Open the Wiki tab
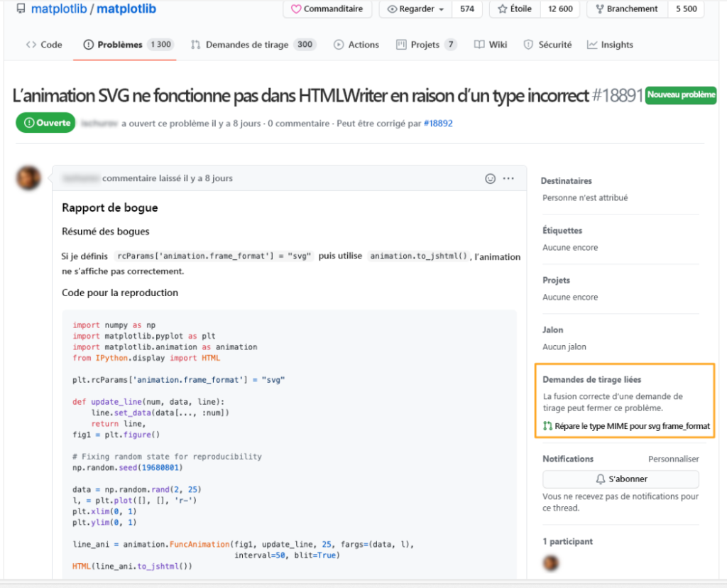Image resolution: width=727 pixels, height=588 pixels. (491, 45)
